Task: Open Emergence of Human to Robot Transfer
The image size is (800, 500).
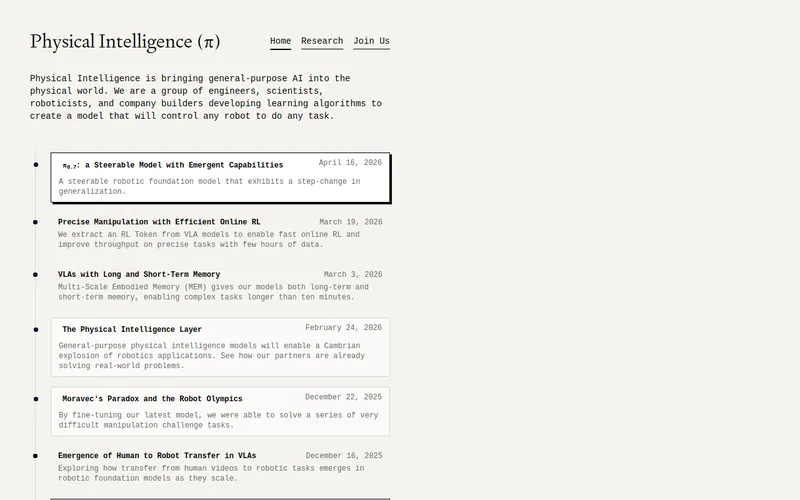Action: [x=157, y=456]
